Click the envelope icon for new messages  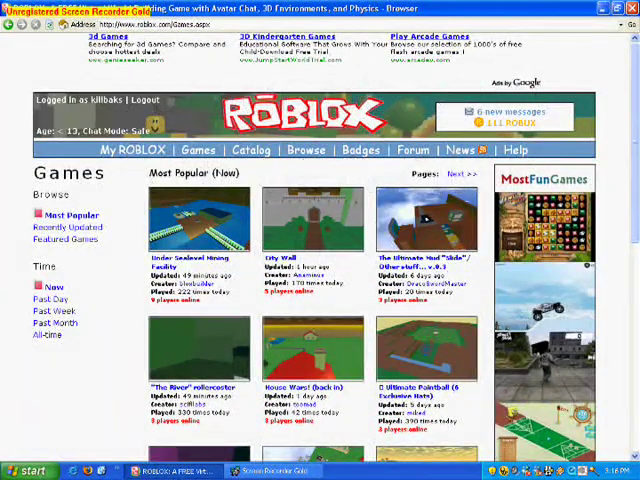point(468,112)
